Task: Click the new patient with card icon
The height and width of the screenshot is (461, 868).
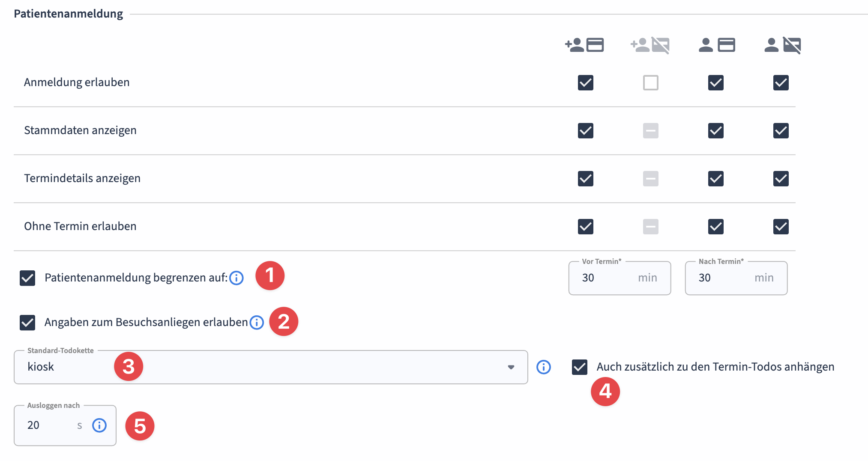Action: [x=585, y=45]
